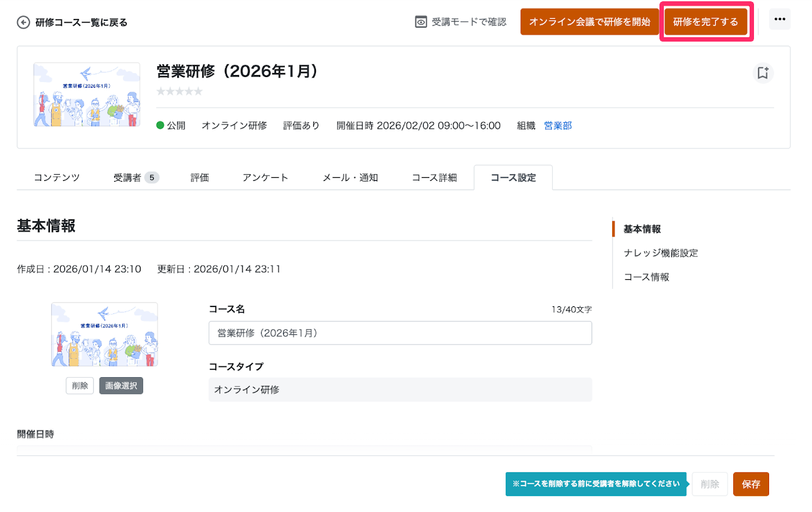Screen dimensions: 812x512
Task: Click the teal notice ※コースを削除する前に受講者を解除してください
Action: 596,484
